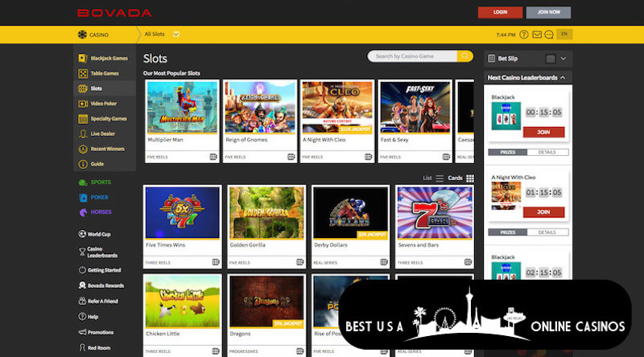Click the Table Games dice icon
Image resolution: width=644 pixels, height=357 pixels.
[x=83, y=73]
